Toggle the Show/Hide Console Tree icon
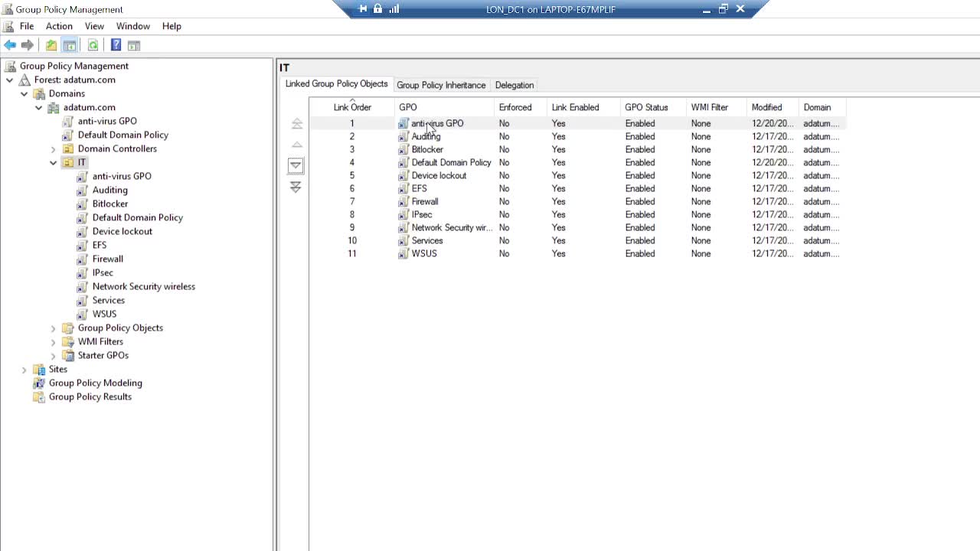 pos(70,45)
